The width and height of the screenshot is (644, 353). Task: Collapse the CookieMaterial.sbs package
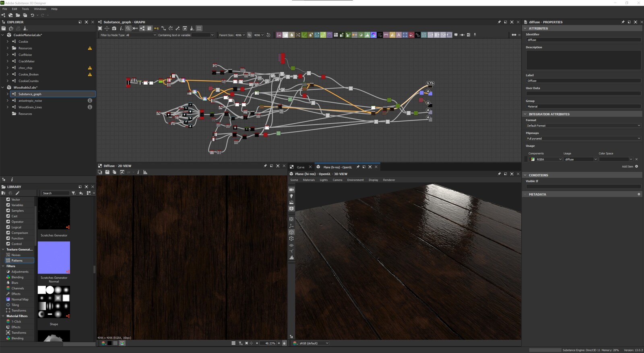click(x=3, y=35)
